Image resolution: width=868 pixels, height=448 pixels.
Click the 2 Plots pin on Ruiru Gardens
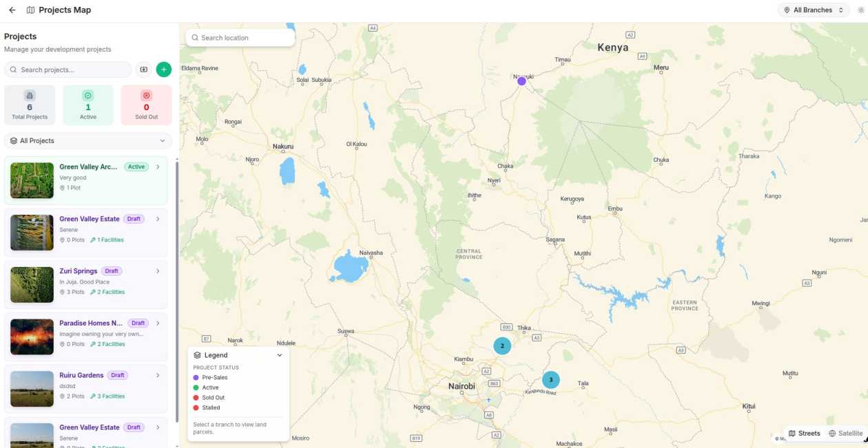click(x=62, y=396)
